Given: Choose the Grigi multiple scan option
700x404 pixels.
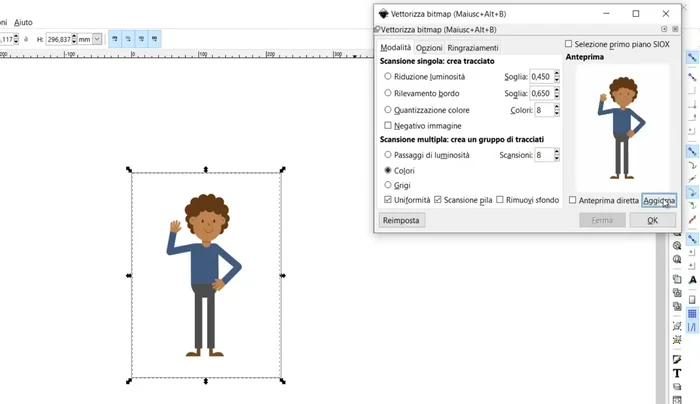Looking at the screenshot, I should tap(388, 185).
